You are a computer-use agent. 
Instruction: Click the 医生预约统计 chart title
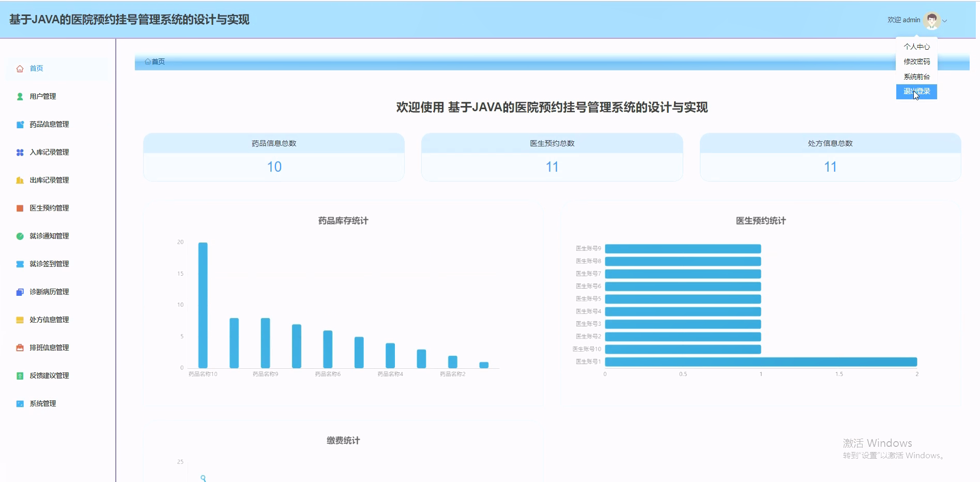(761, 221)
